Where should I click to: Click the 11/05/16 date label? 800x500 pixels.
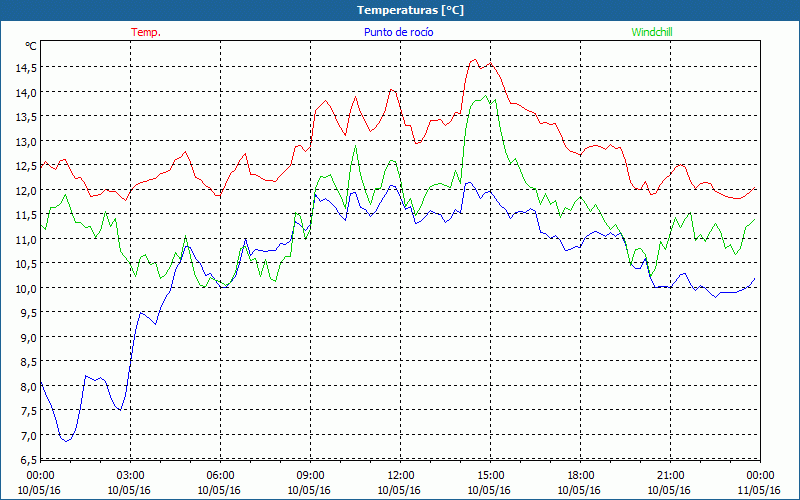pos(760,490)
